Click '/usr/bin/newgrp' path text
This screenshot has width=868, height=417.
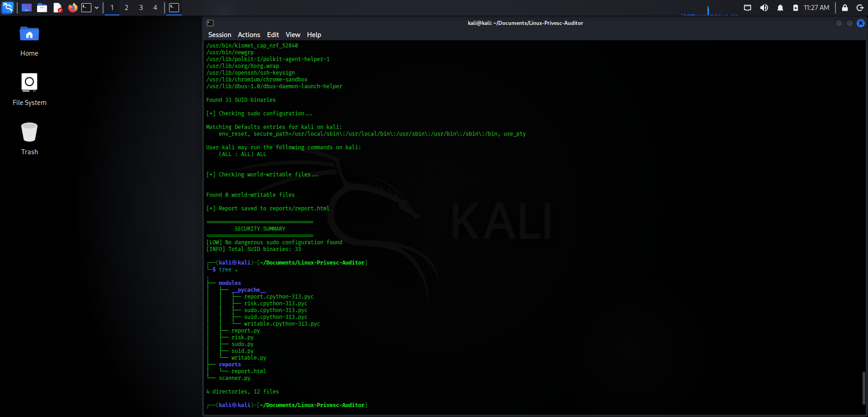coord(230,52)
